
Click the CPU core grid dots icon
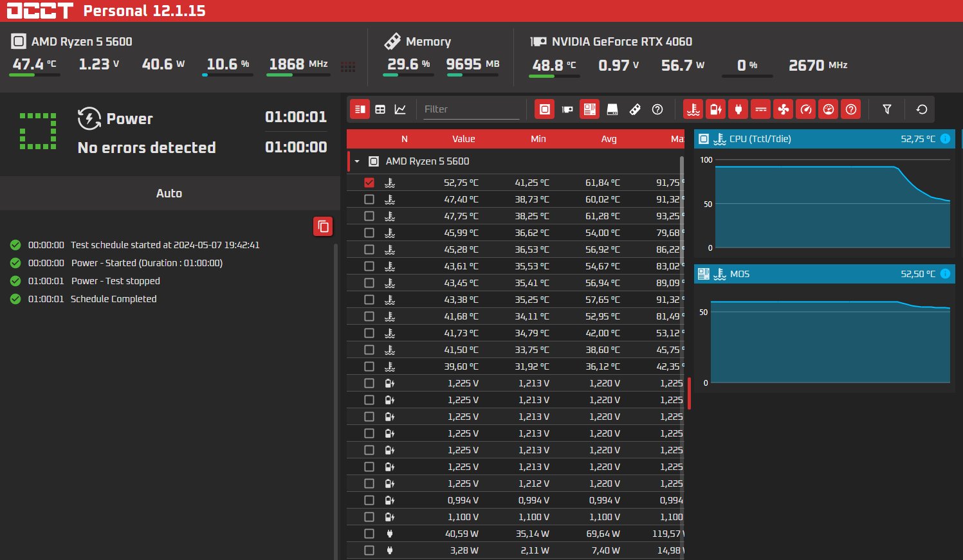(x=348, y=66)
